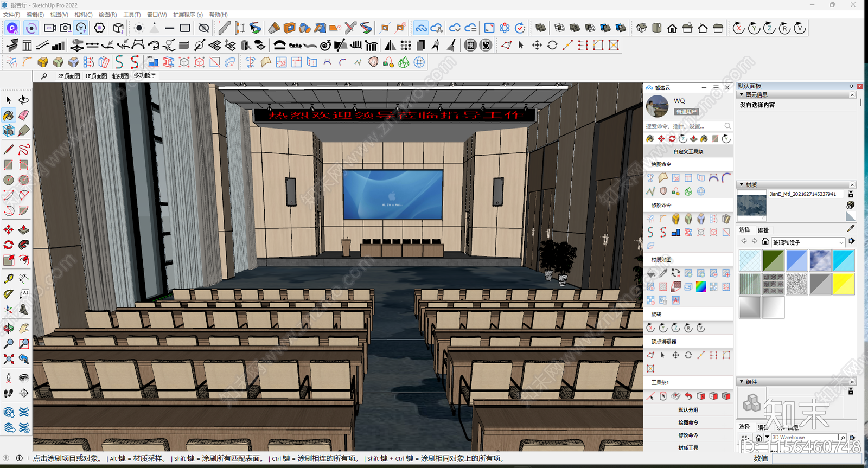This screenshot has width=868, height=468.
Task: Open the 编辑(E) menu
Action: [x=35, y=15]
